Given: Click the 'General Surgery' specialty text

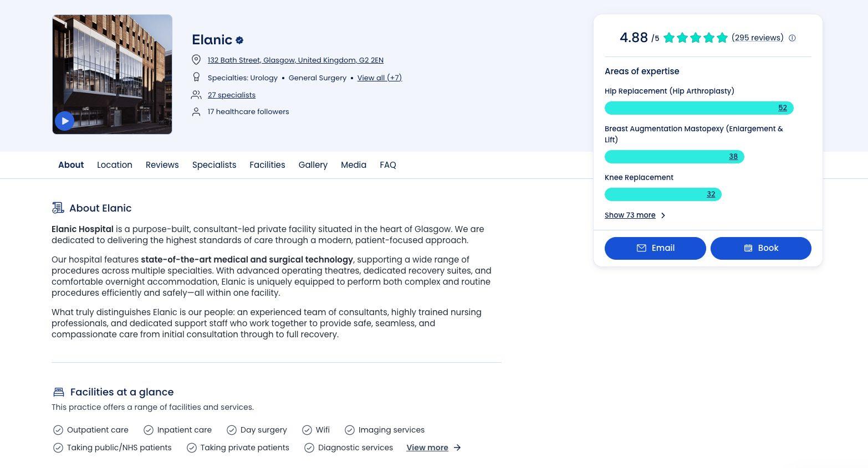Looking at the screenshot, I should [x=318, y=78].
